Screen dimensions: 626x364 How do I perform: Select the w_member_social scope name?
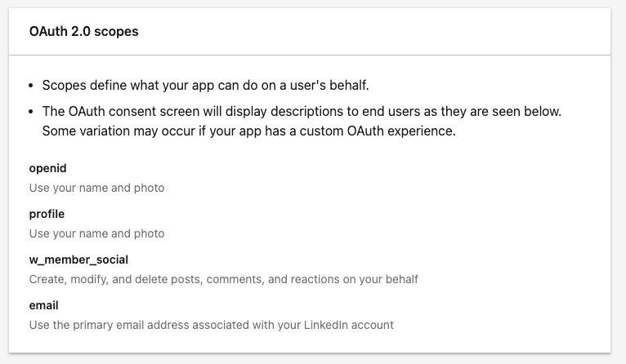78,260
